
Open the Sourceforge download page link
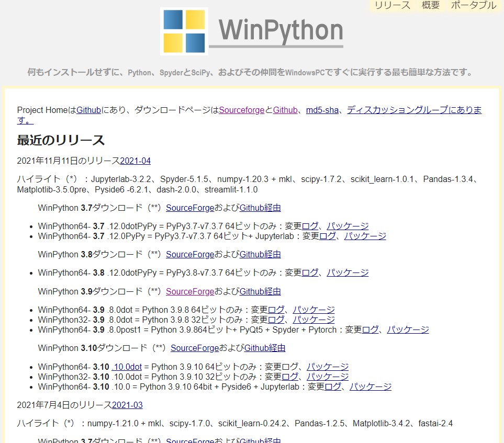[x=242, y=110]
